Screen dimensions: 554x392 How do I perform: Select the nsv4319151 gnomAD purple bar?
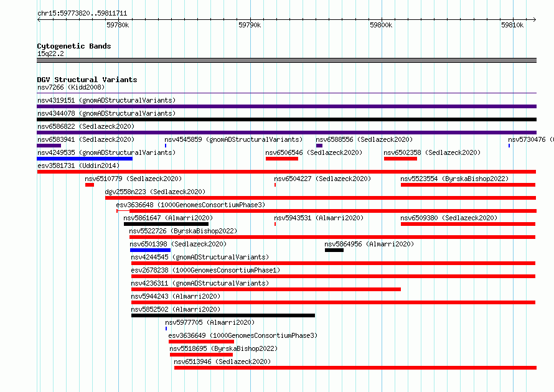[x=286, y=106]
